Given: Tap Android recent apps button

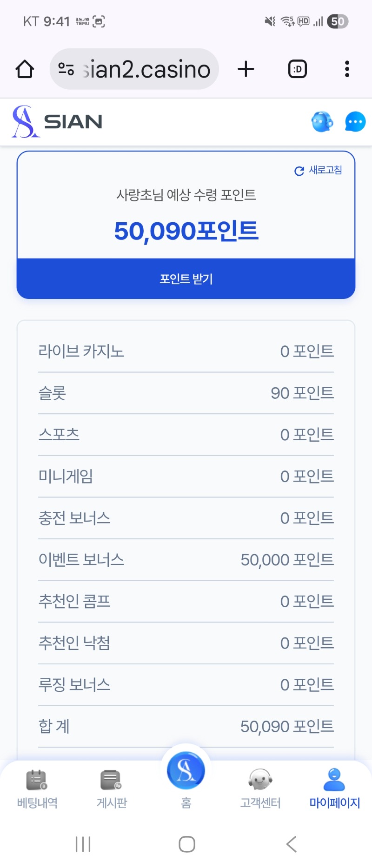Looking at the screenshot, I should [83, 844].
